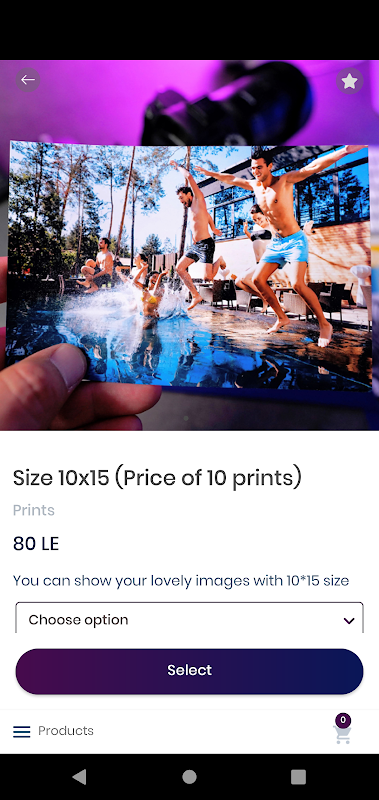Tap the Android recents square button
Image resolution: width=379 pixels, height=800 pixels.
tap(298, 777)
